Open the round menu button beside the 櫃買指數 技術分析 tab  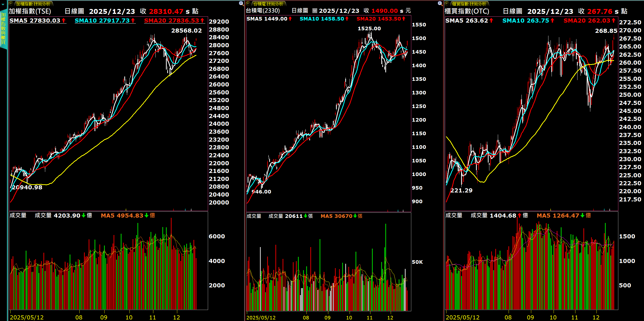pos(447,4)
